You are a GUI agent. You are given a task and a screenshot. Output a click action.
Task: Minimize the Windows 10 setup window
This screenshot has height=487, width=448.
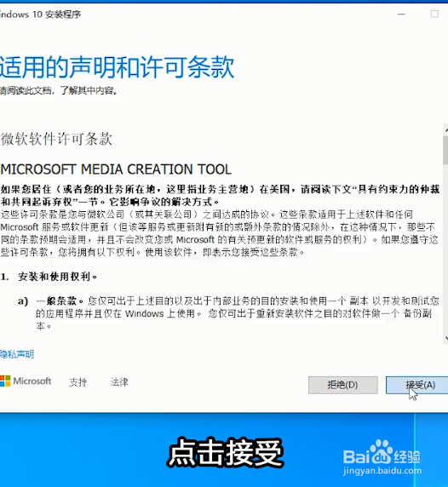[401, 14]
